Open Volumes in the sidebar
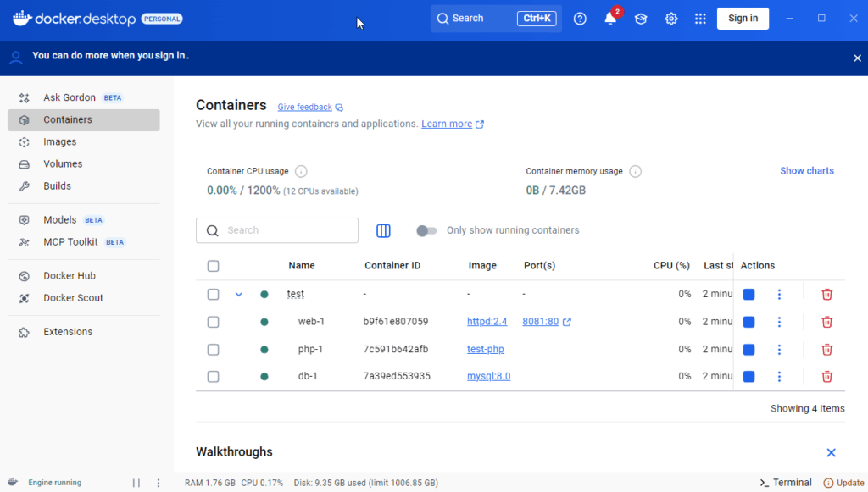The width and height of the screenshot is (868, 492). tap(63, 164)
